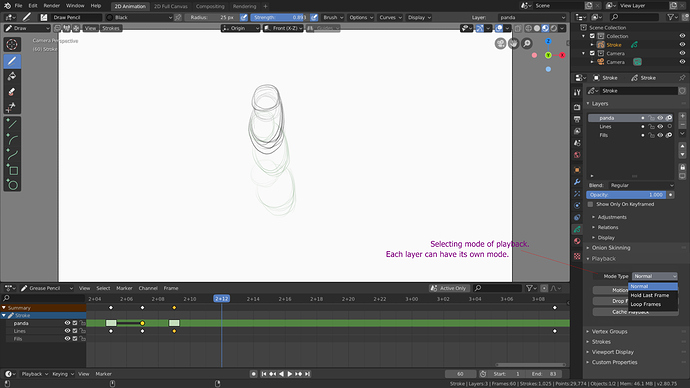The width and height of the screenshot is (690, 388).
Task: Hide the Fills layer in Layers list
Action: pyautogui.click(x=660, y=135)
